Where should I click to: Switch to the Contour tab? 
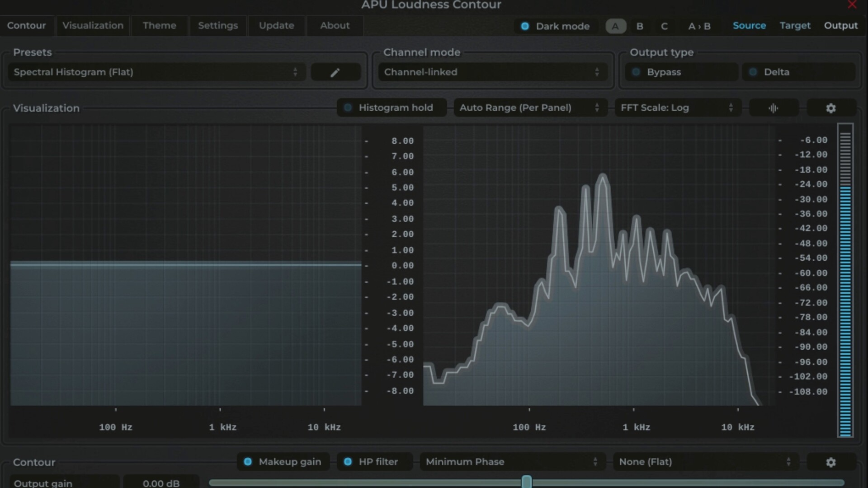pyautogui.click(x=27, y=26)
